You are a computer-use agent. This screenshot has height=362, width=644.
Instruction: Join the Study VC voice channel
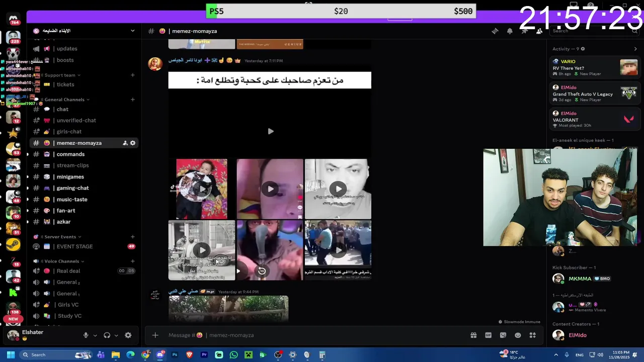point(84,316)
